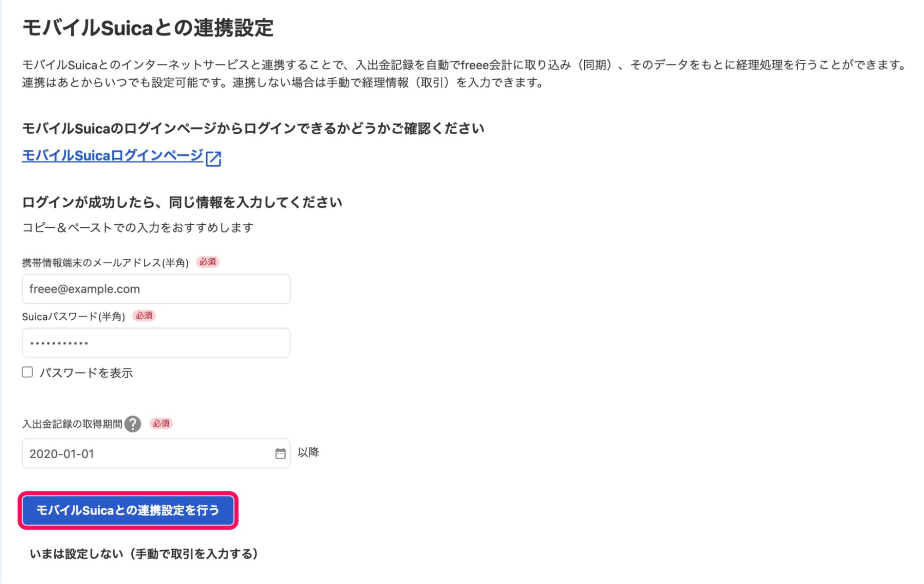924x584 pixels.
Task: Open the モバイルSuicaログインページ link
Action: pyautogui.click(x=112, y=156)
